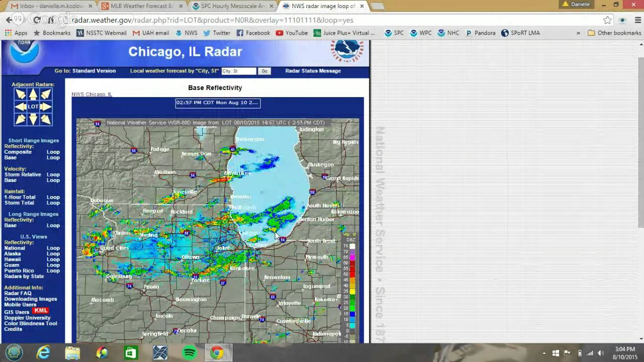The image size is (644, 362).
Task: Open the Twitter bookmark
Action: pyautogui.click(x=216, y=33)
